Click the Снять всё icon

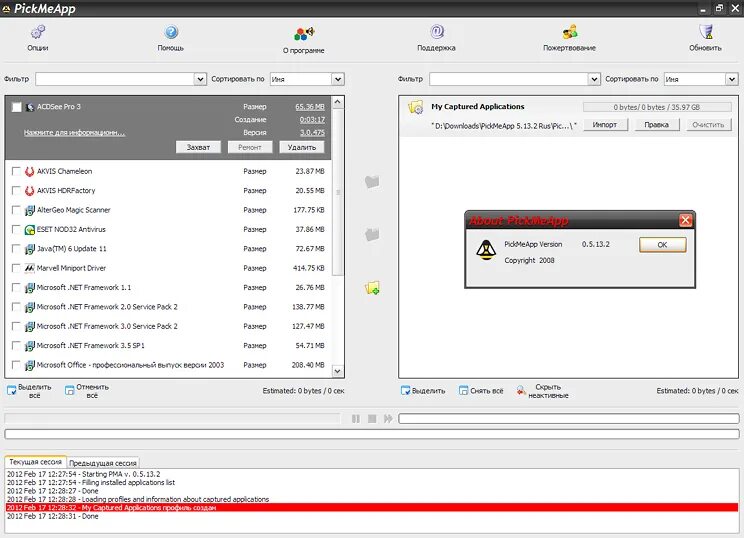(x=464, y=391)
